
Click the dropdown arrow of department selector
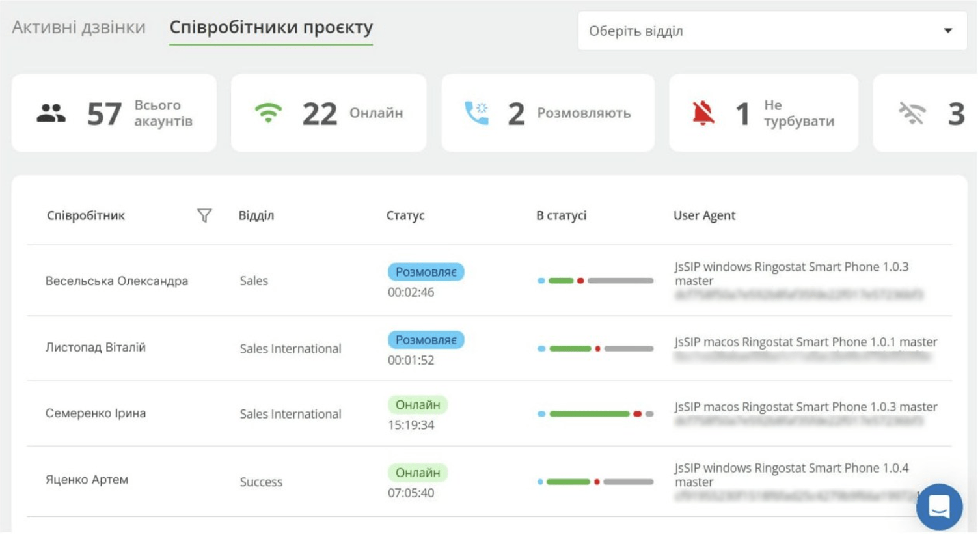pyautogui.click(x=948, y=31)
